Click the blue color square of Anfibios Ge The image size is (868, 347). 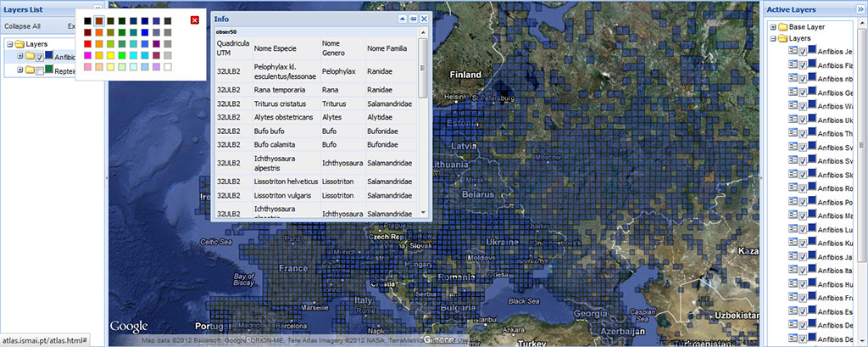tap(812, 92)
